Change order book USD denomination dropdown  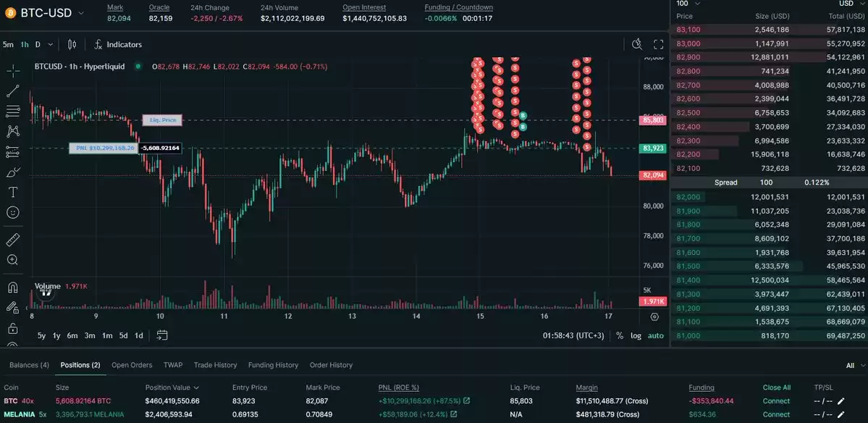[851, 4]
